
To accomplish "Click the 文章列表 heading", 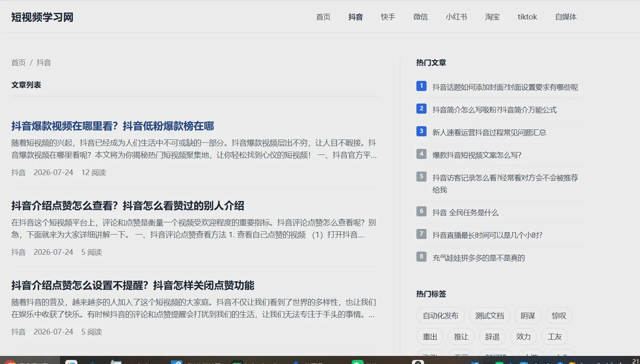I will (26, 85).
